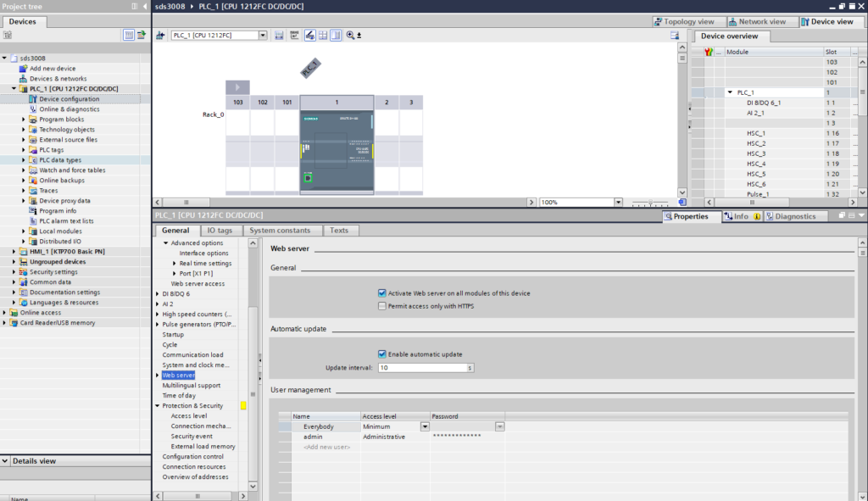Collapse the Project tree panel with arrow icon

point(143,7)
